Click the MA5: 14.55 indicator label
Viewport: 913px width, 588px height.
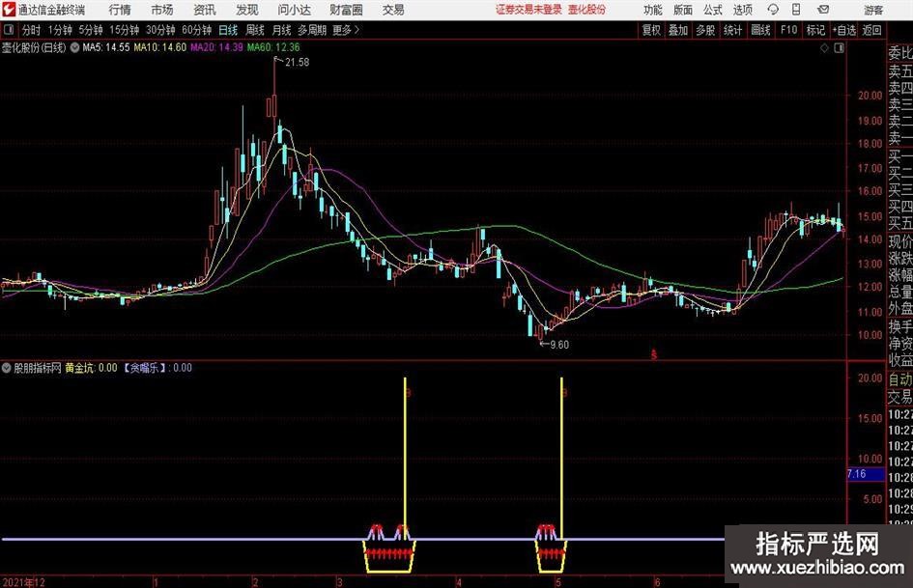(106, 47)
